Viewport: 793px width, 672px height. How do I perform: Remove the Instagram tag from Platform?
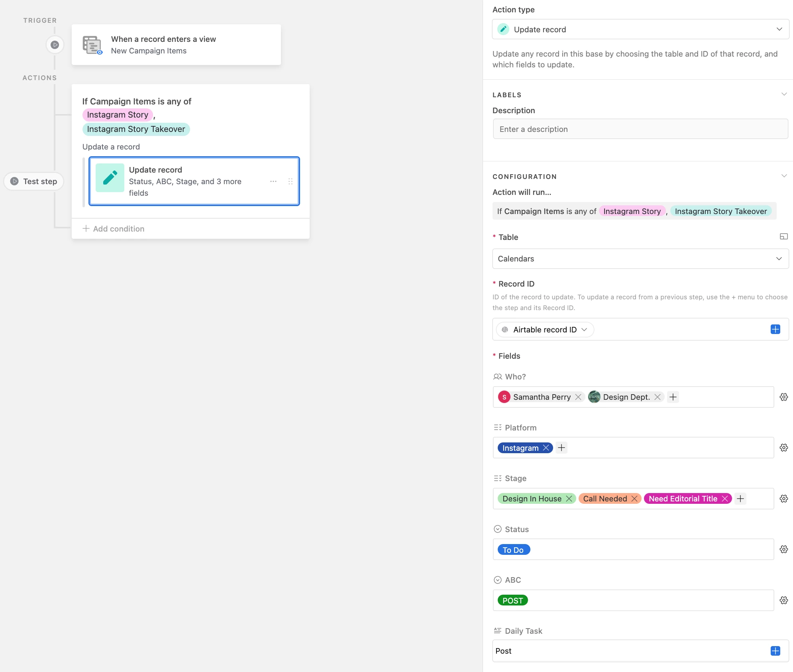pos(546,448)
